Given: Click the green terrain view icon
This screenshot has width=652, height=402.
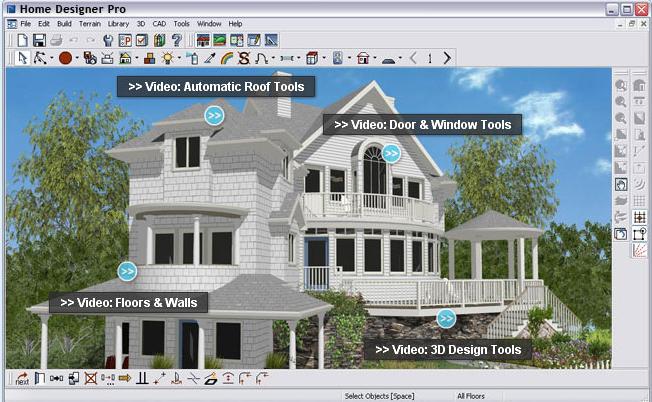Looking at the screenshot, I should pyautogui.click(x=220, y=40).
